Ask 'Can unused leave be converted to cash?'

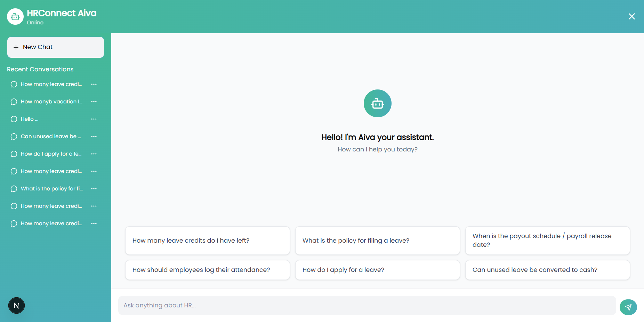(548, 270)
